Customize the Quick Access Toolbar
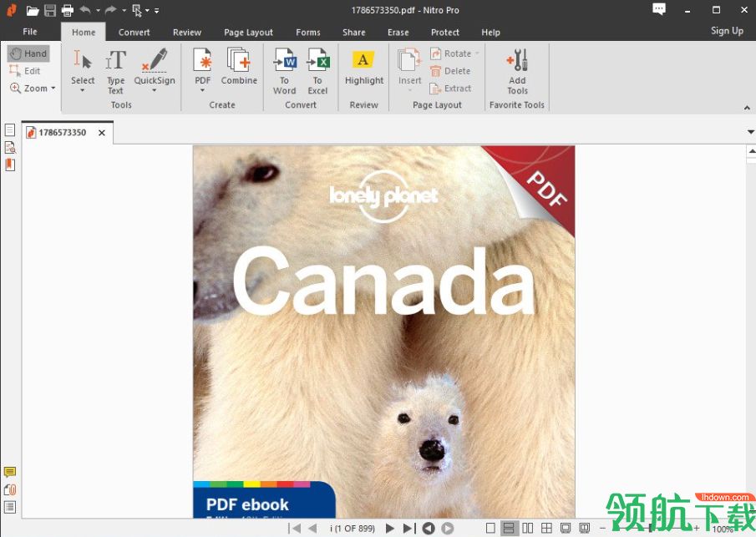 tap(157, 10)
